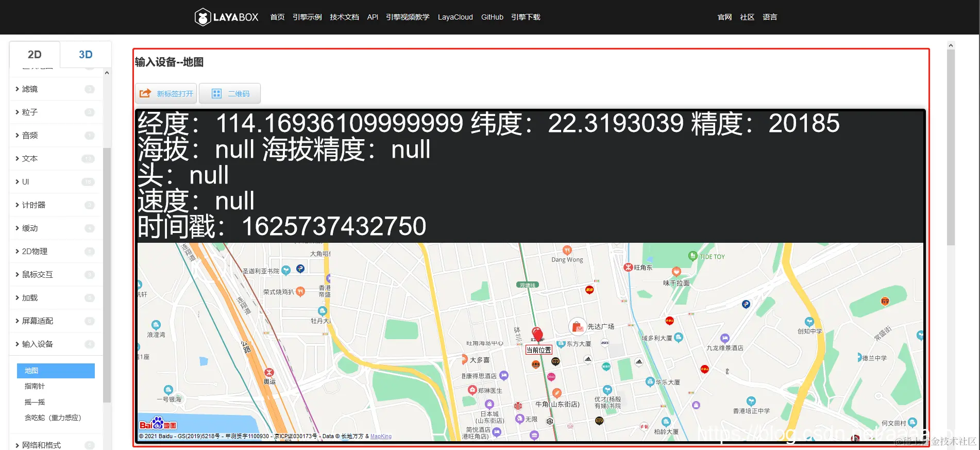
Task: Click the 创知中学 school icon
Action: pos(809,322)
